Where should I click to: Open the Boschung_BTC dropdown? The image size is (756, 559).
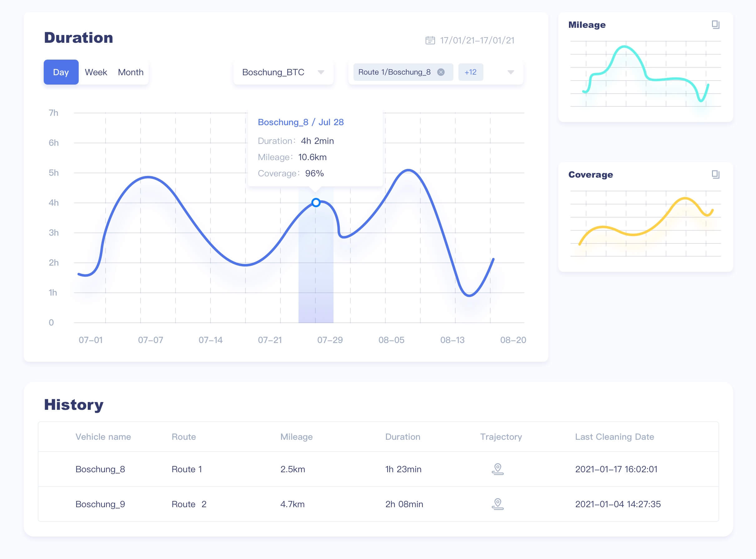(x=283, y=72)
